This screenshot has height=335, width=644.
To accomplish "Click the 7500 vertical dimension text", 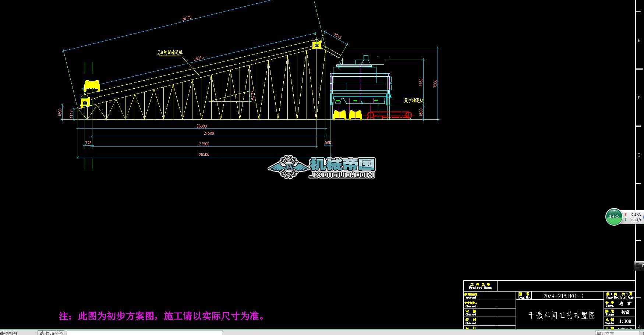I will pos(435,84).
